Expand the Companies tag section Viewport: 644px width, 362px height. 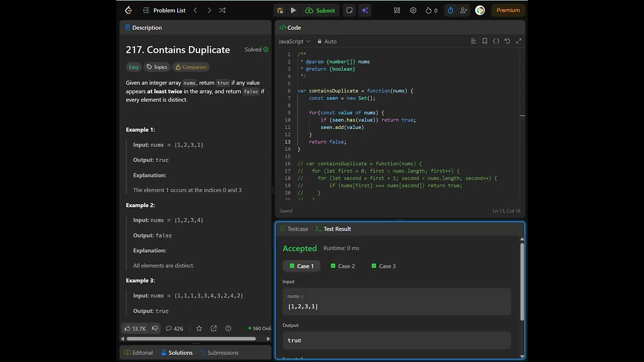click(x=191, y=67)
